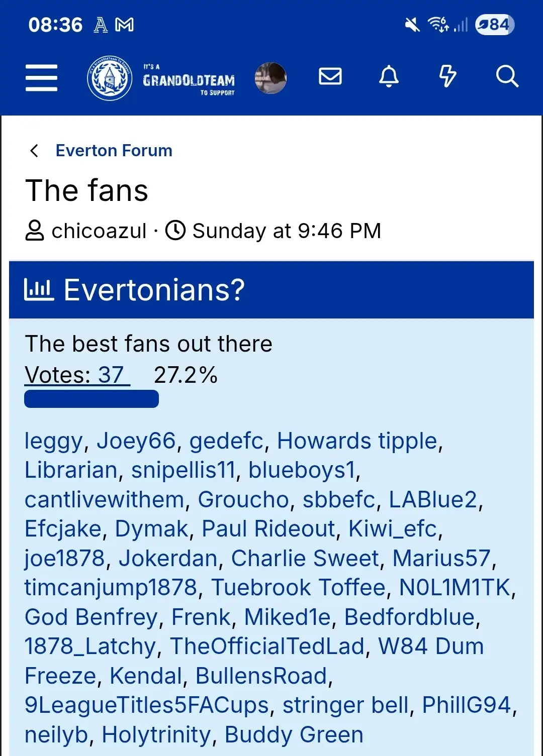Open the user profile avatar
This screenshot has width=543, height=756.
[270, 78]
